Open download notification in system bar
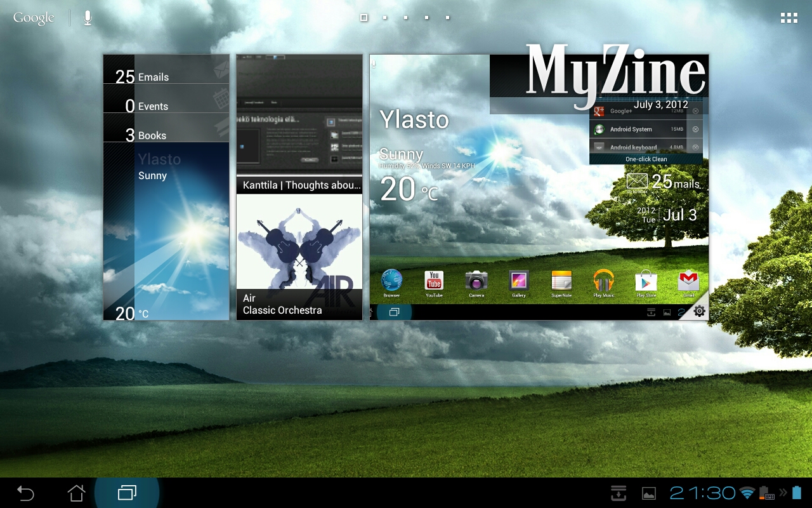Screen dimensions: 812x508 coord(619,493)
